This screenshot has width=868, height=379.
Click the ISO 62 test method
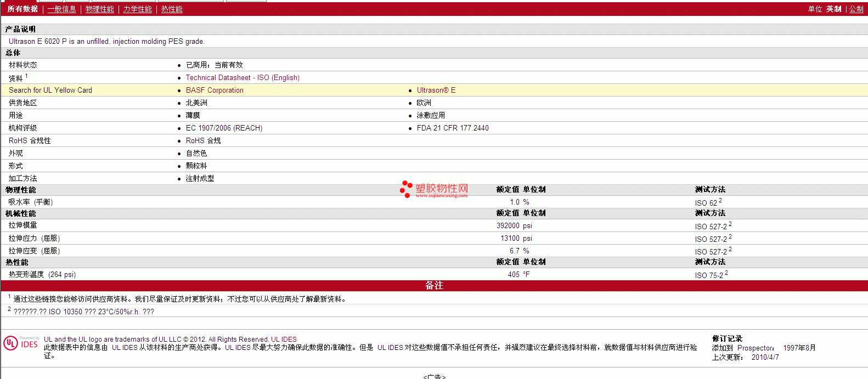pos(706,203)
